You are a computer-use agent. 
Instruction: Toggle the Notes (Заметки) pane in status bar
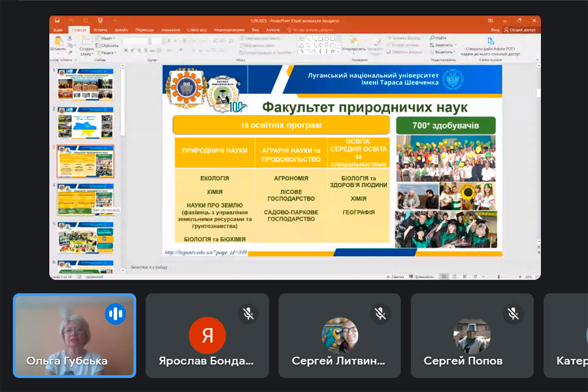(395, 276)
